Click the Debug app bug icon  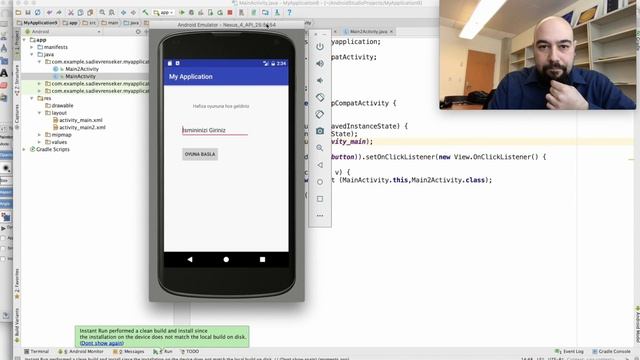click(191, 13)
